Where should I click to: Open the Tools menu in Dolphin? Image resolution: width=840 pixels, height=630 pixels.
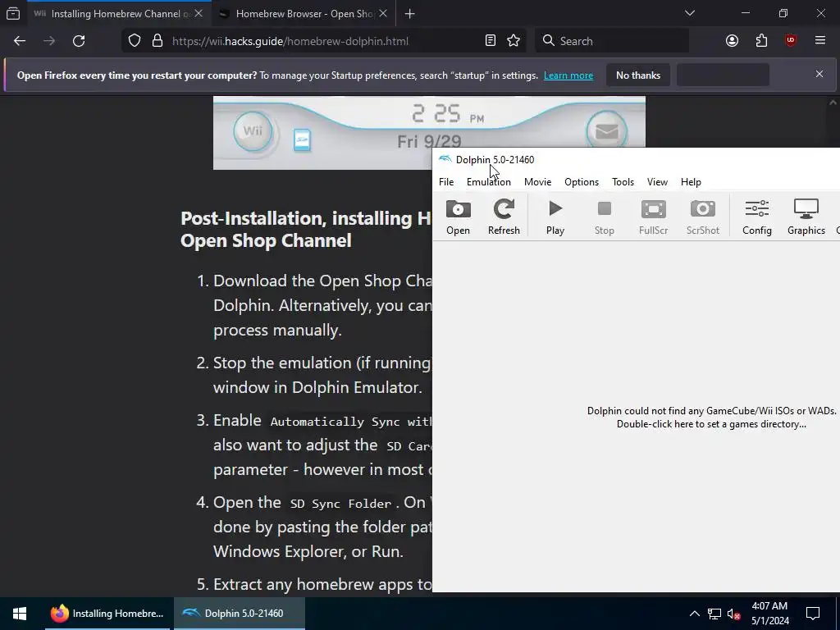click(x=623, y=181)
